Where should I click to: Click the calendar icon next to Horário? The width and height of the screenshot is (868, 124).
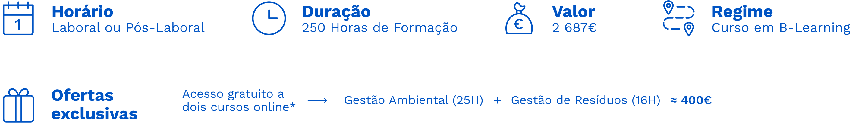pos(18,19)
